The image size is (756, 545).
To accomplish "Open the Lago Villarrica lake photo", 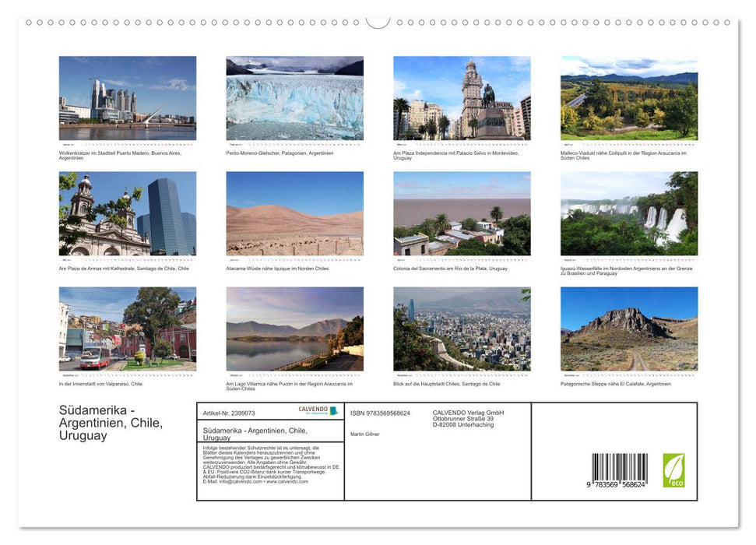I will (294, 329).
